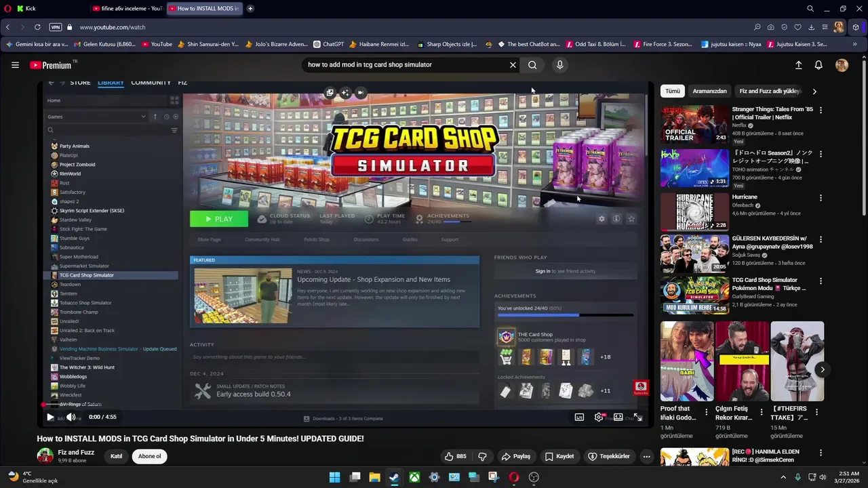Viewport: 868px width, 488px height.
Task: Open YouTube notifications bell
Action: (x=818, y=65)
